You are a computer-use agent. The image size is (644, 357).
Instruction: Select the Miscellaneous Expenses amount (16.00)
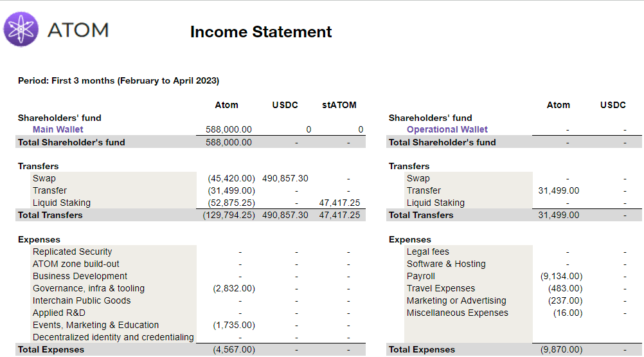point(568,313)
